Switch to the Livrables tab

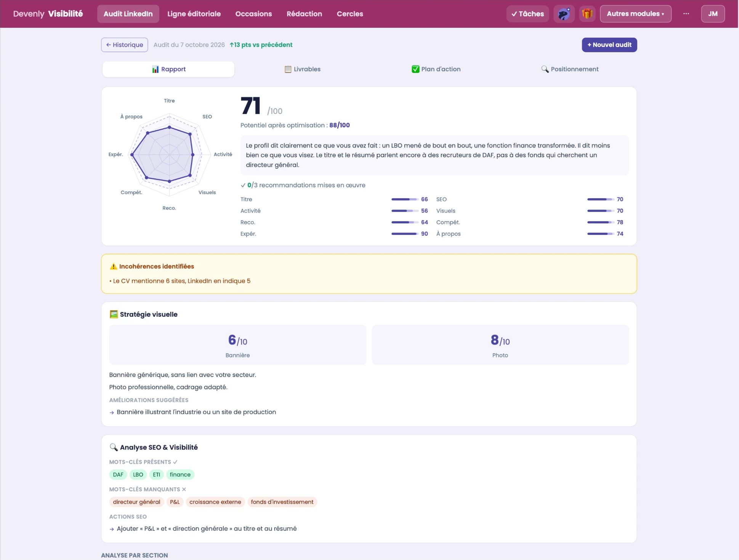coord(302,69)
